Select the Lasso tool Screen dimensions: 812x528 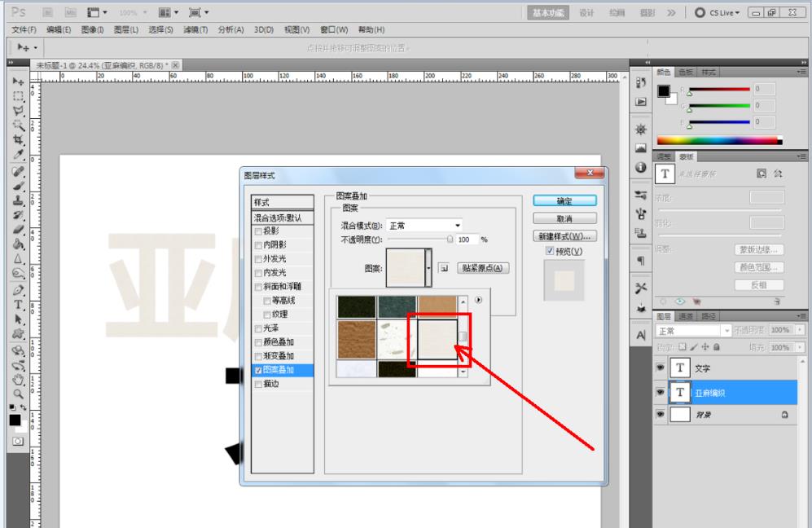click(16, 110)
